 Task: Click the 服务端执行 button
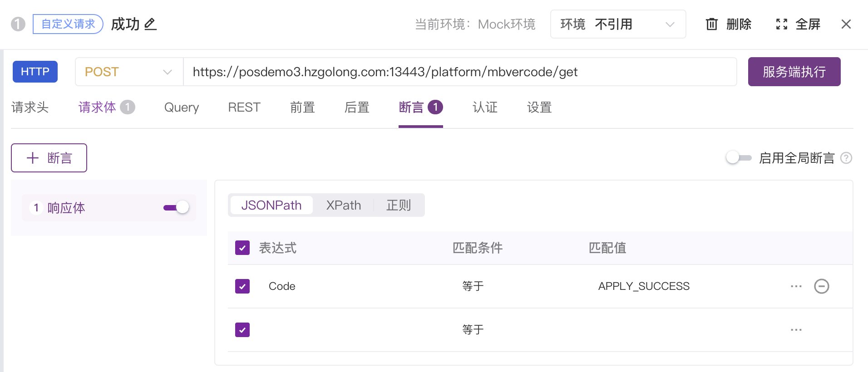tap(794, 72)
